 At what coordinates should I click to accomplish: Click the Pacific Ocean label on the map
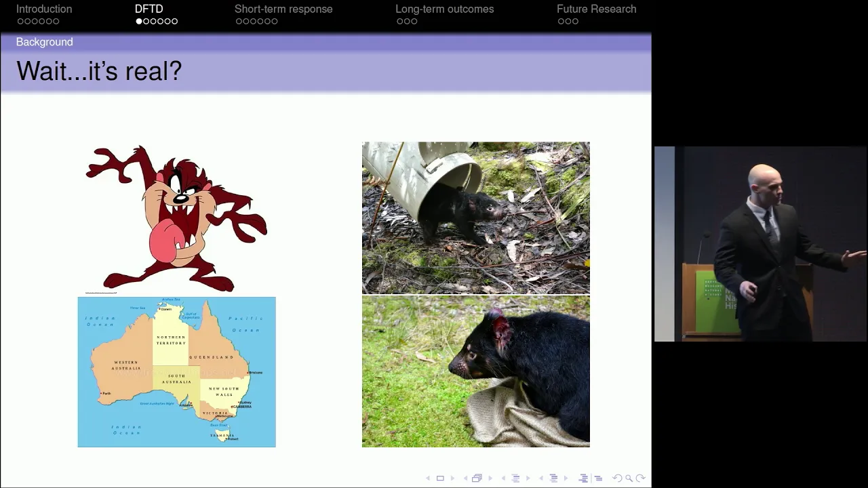245,324
